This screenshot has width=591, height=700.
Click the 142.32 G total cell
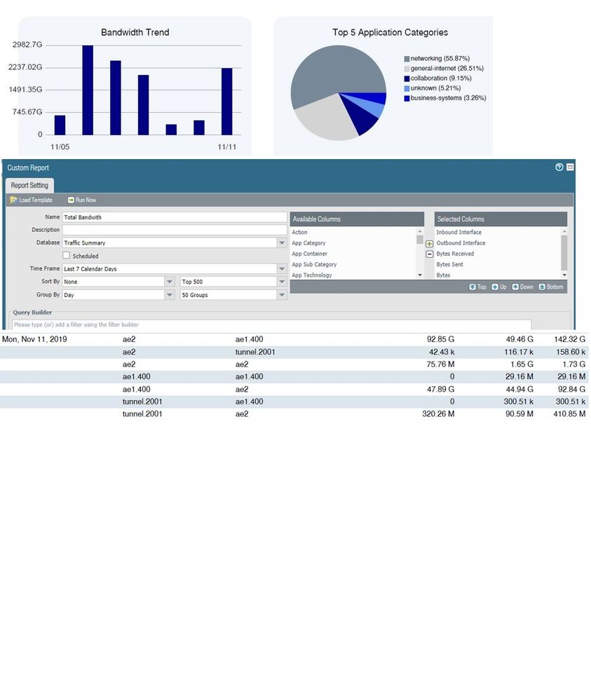[x=569, y=339]
